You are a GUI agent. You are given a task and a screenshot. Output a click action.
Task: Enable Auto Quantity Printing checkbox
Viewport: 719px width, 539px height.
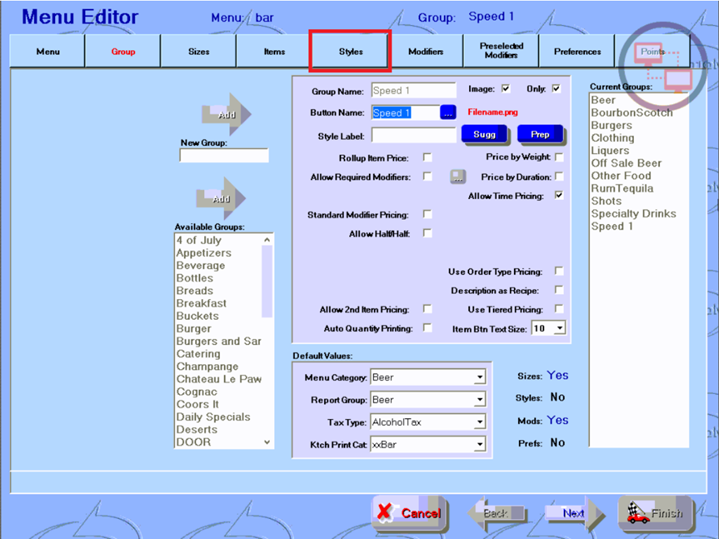[427, 328]
